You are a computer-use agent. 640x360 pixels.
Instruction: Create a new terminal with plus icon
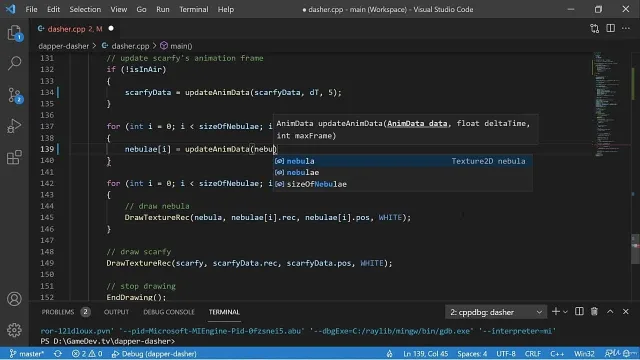click(x=556, y=311)
